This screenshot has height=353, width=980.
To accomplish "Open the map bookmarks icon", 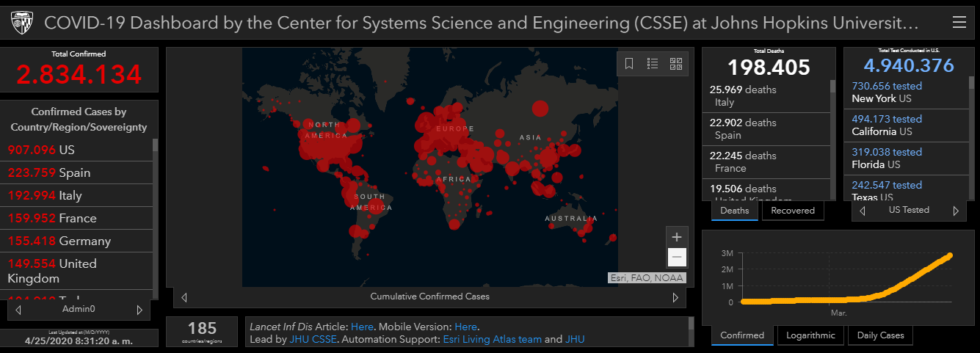I will click(629, 64).
